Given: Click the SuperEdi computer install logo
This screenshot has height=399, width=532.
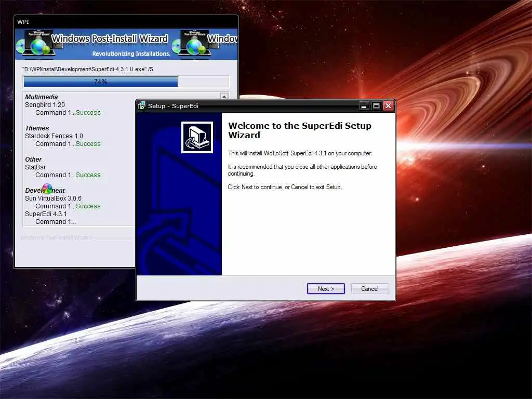Looking at the screenshot, I should (197, 137).
